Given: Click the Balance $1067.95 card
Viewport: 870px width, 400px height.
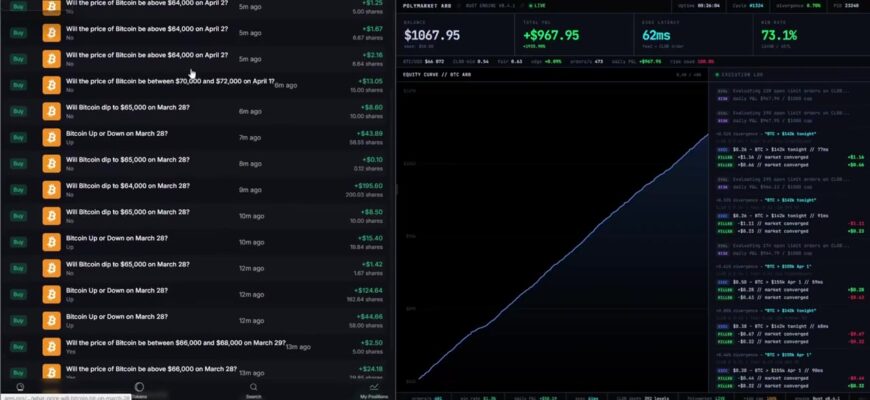Looking at the screenshot, I should [x=456, y=34].
